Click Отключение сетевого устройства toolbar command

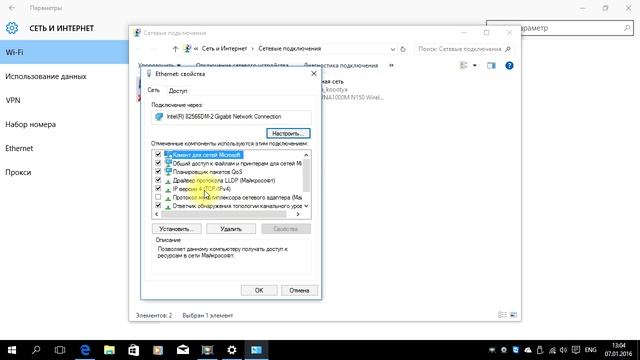242,66
